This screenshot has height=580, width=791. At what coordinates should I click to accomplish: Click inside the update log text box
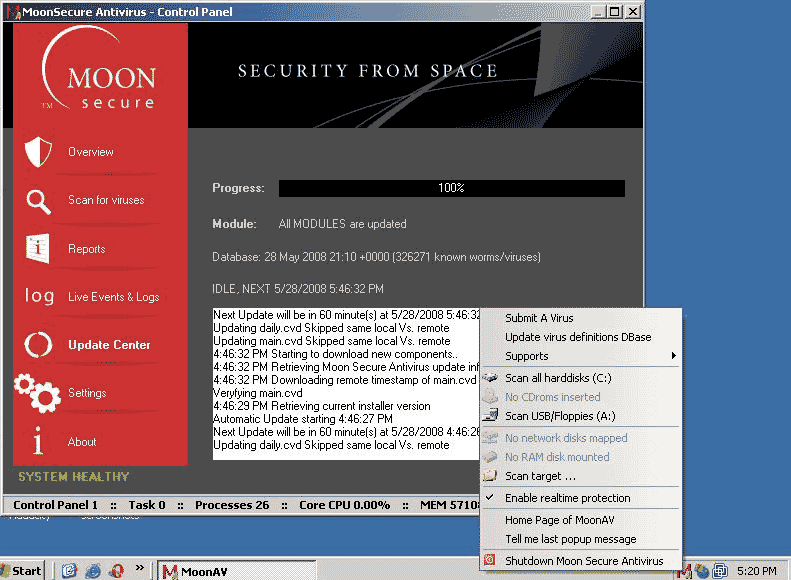pos(346,383)
